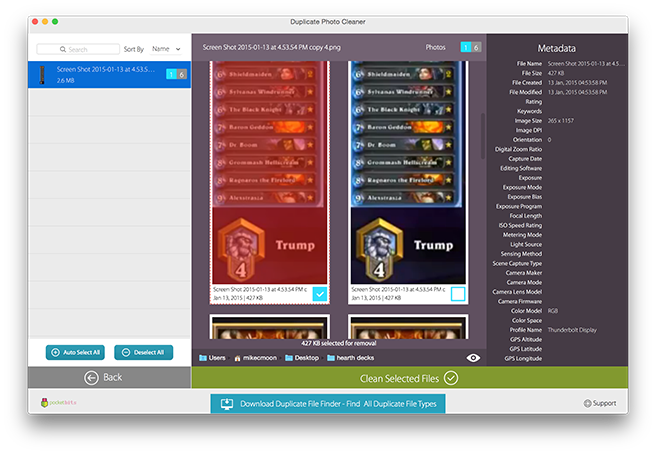Open the Sort By Name dropdown

167,49
